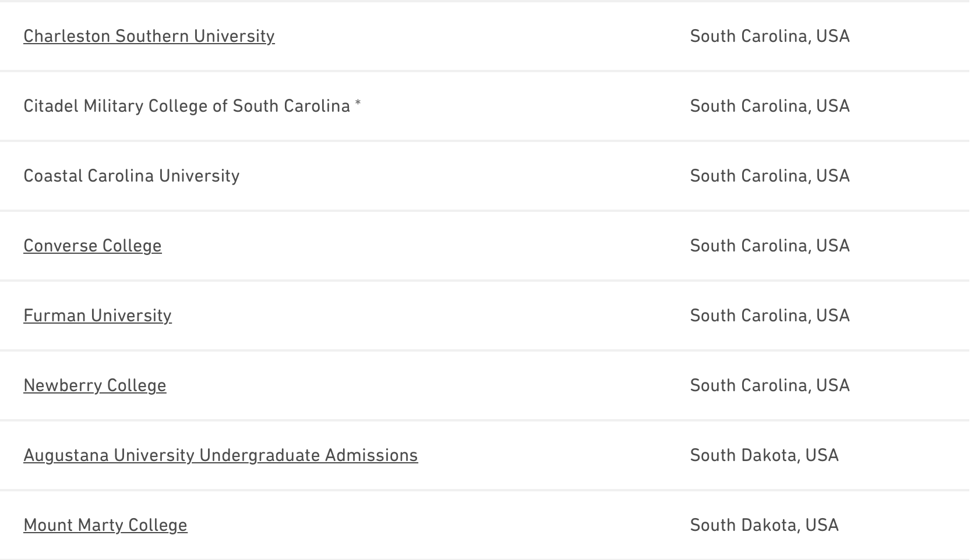Click "USA" in the Mount Marty College row

coord(822,525)
